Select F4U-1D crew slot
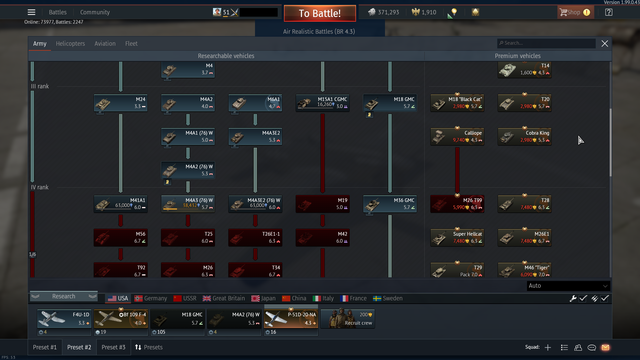Viewport: 640px width, 360px height. (x=64, y=319)
